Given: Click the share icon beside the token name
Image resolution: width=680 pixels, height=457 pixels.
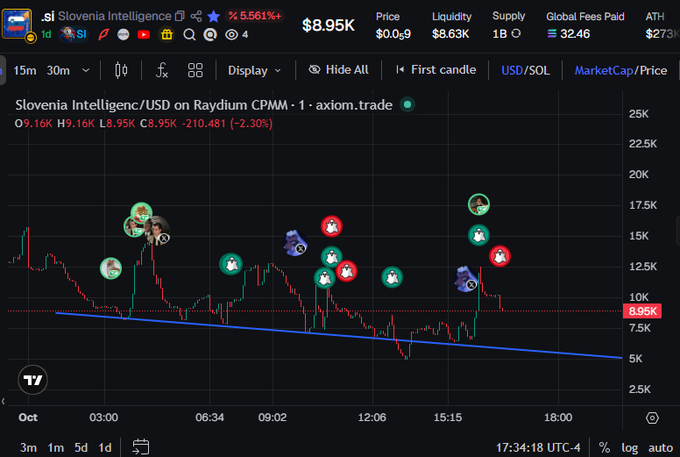Looking at the screenshot, I should coord(196,16).
